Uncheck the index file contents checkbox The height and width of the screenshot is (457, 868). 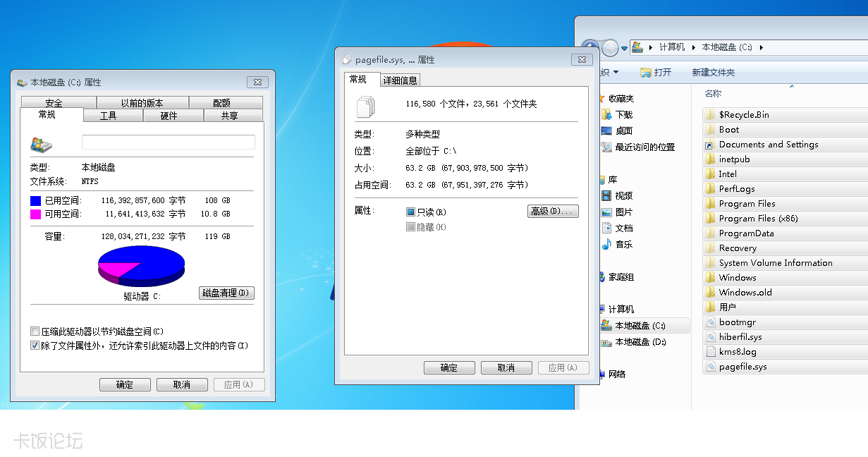(x=35, y=346)
